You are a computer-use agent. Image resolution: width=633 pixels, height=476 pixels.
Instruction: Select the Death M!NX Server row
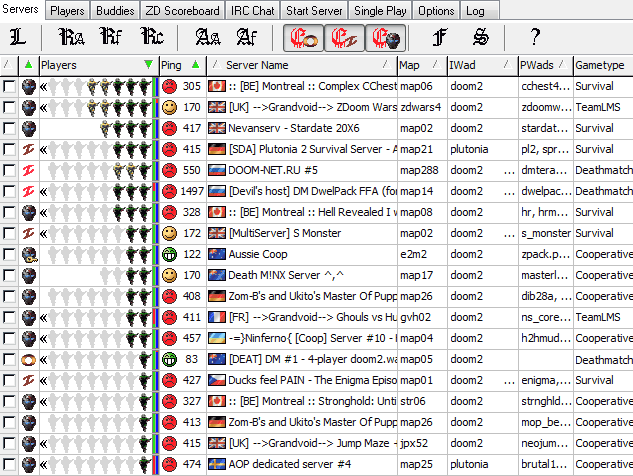[x=300, y=275]
